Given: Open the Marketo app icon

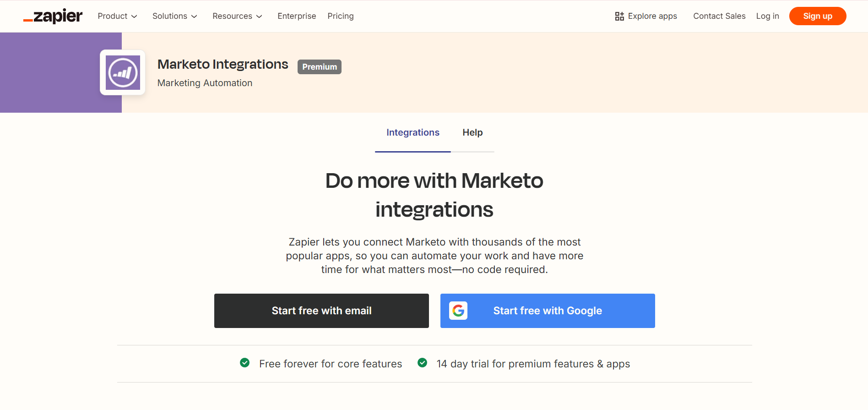Looking at the screenshot, I should (x=123, y=72).
